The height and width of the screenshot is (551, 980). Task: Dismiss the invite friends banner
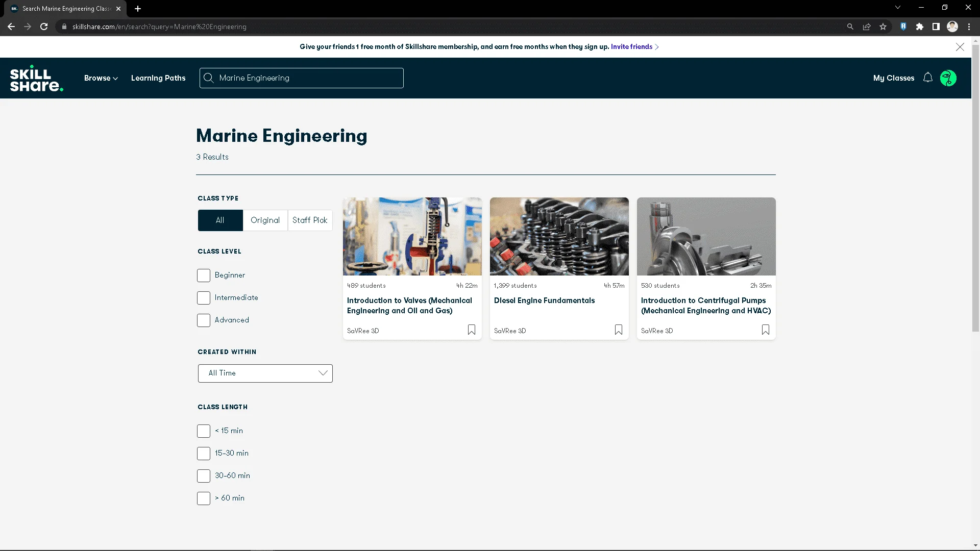click(x=960, y=47)
